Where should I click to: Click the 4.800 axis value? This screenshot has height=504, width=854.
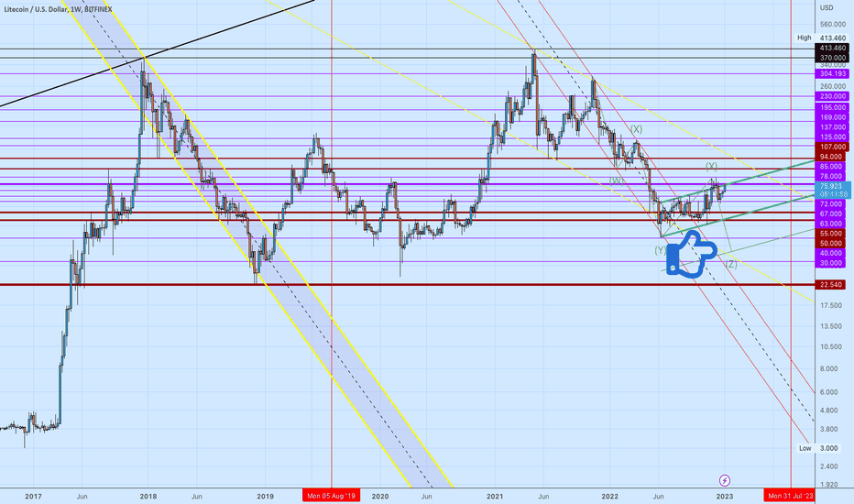pyautogui.click(x=829, y=411)
